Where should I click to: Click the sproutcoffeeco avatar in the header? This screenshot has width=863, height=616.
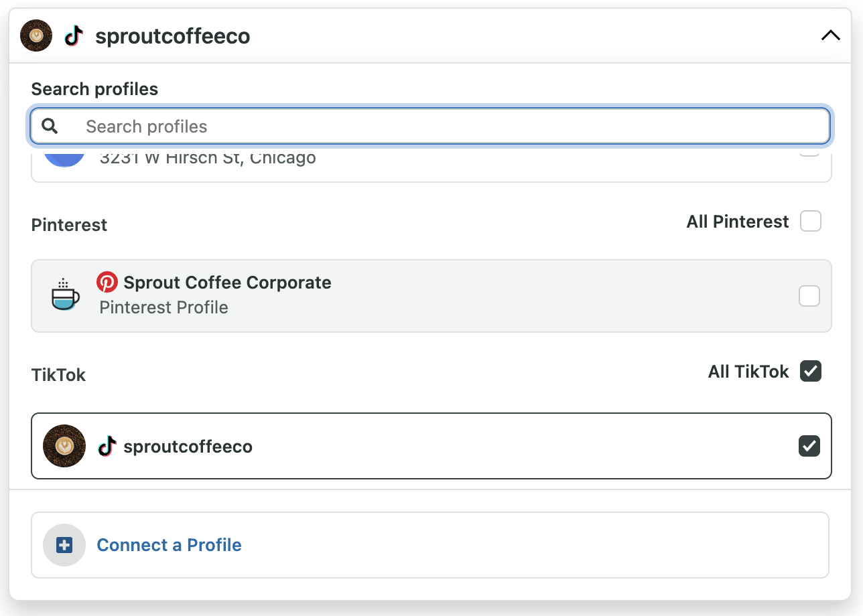tap(36, 35)
